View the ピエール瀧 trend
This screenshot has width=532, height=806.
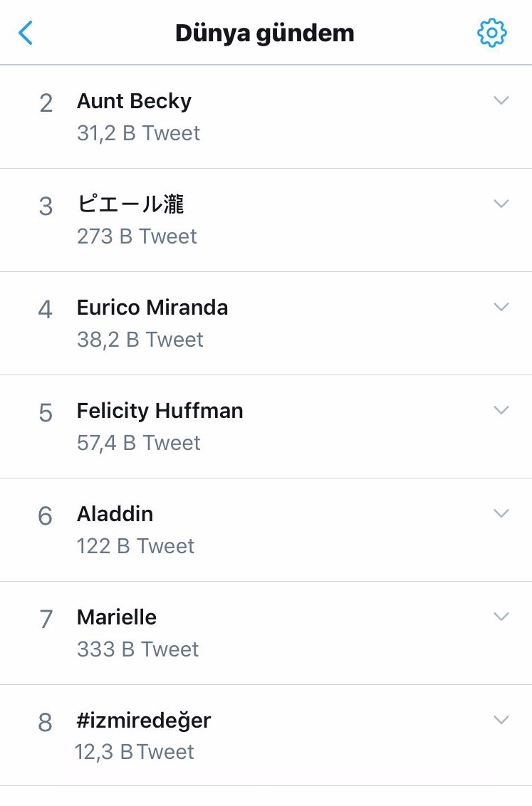point(130,204)
